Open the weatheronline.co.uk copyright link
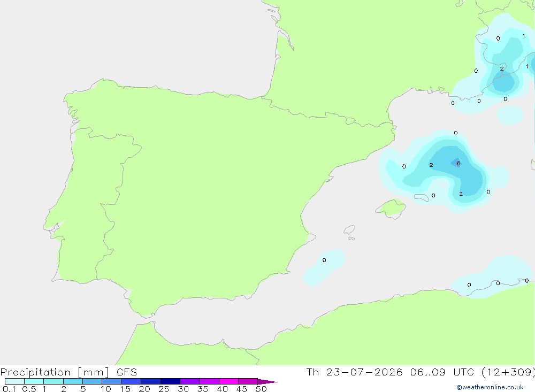Screen dimensions: 535x392 pyautogui.click(x=490, y=387)
